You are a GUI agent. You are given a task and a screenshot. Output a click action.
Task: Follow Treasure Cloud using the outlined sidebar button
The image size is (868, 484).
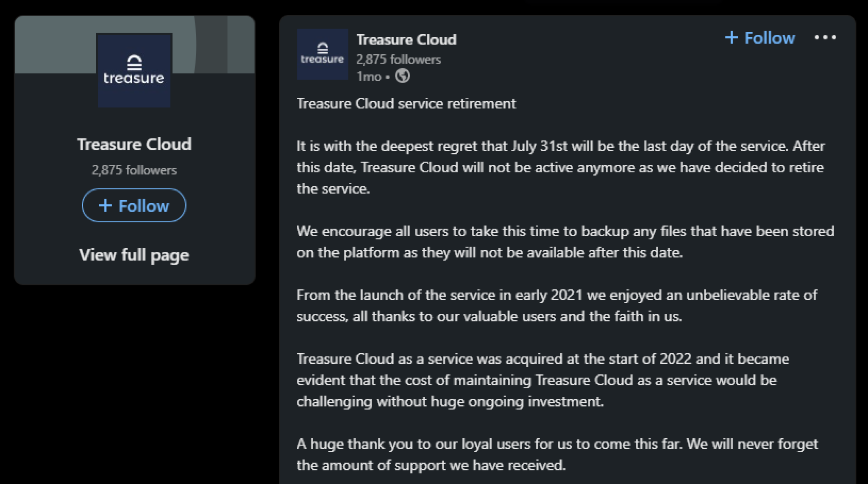[x=134, y=205]
